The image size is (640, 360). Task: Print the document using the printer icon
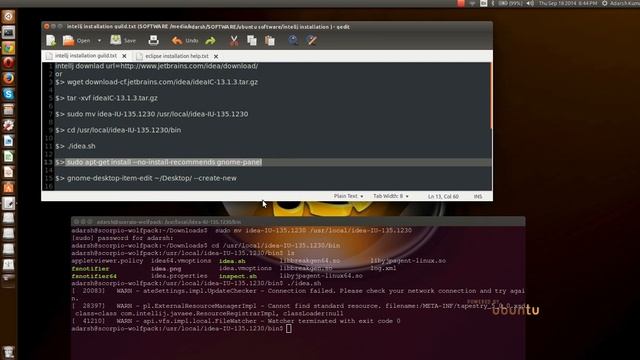pyautogui.click(x=153, y=40)
